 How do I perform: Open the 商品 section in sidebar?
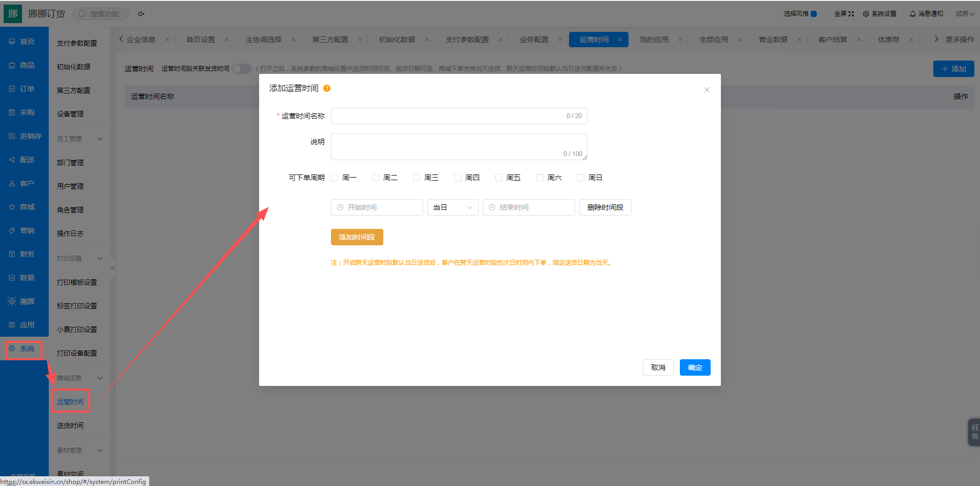pos(22,65)
